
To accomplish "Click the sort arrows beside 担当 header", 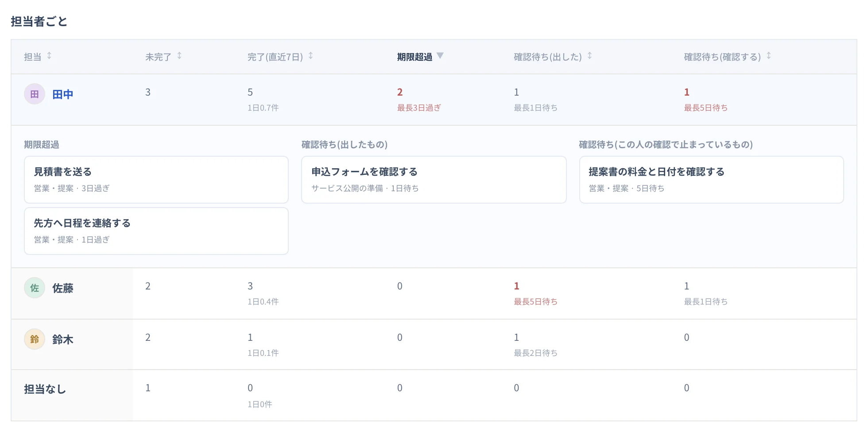I will (49, 56).
